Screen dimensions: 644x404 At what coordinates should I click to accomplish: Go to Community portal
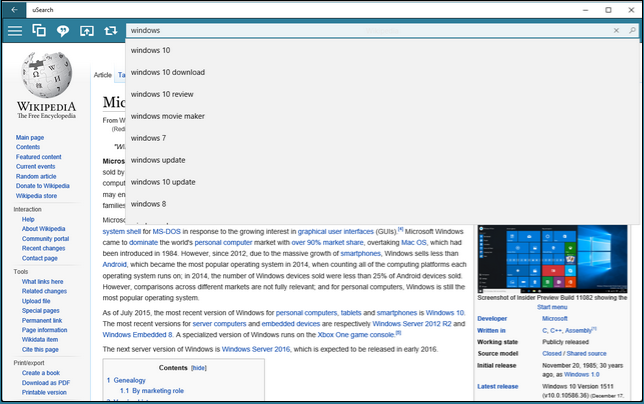(x=46, y=239)
